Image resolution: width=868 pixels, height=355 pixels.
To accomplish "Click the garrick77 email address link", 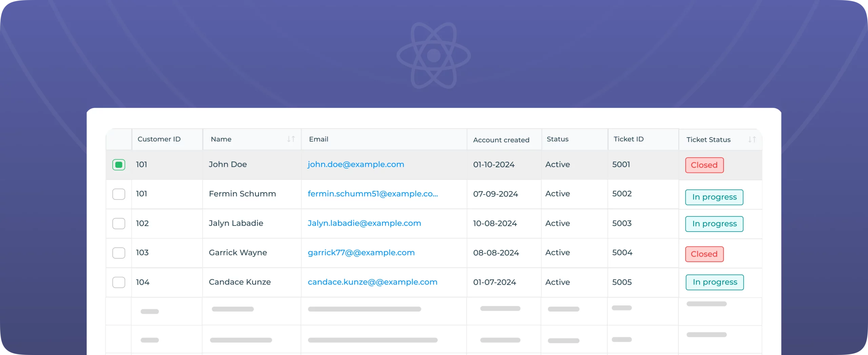I will tap(361, 253).
